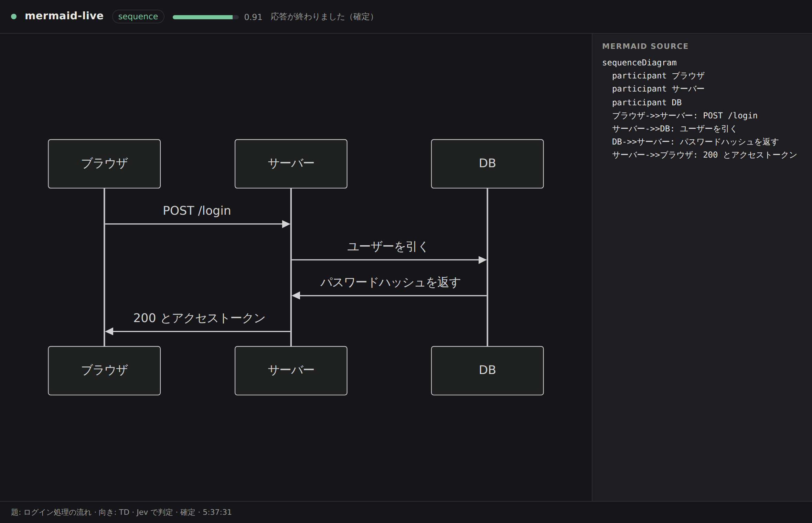This screenshot has height=523, width=812.
Task: Click the source line participant サーバー
Action: [658, 89]
